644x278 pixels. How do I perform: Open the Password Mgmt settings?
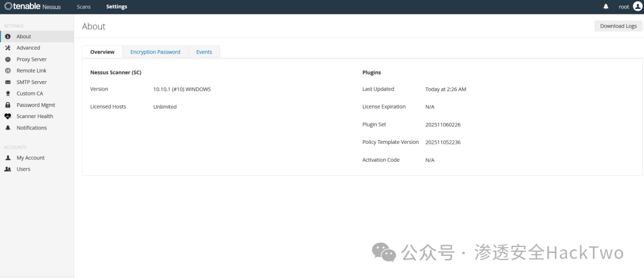click(x=37, y=105)
